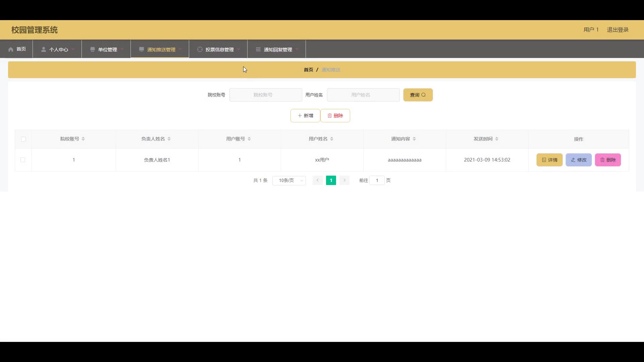This screenshot has width=644, height=362.
Task: Sort table by 发送时间 column arrows
Action: [x=497, y=139]
